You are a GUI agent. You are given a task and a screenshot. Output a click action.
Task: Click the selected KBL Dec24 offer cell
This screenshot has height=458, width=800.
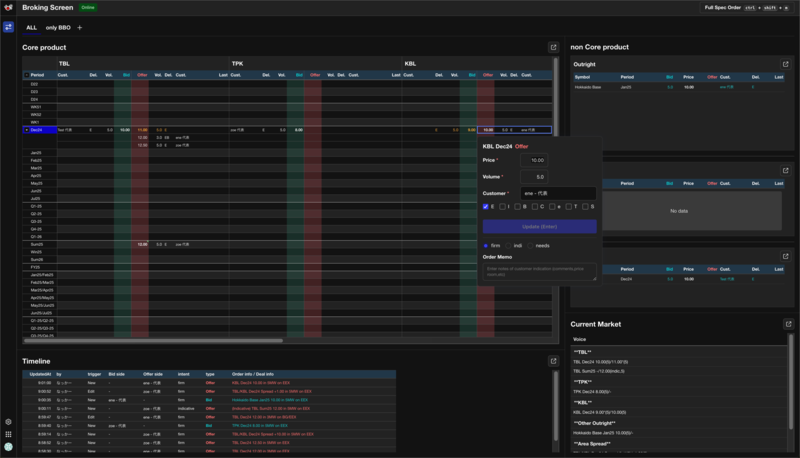point(514,130)
